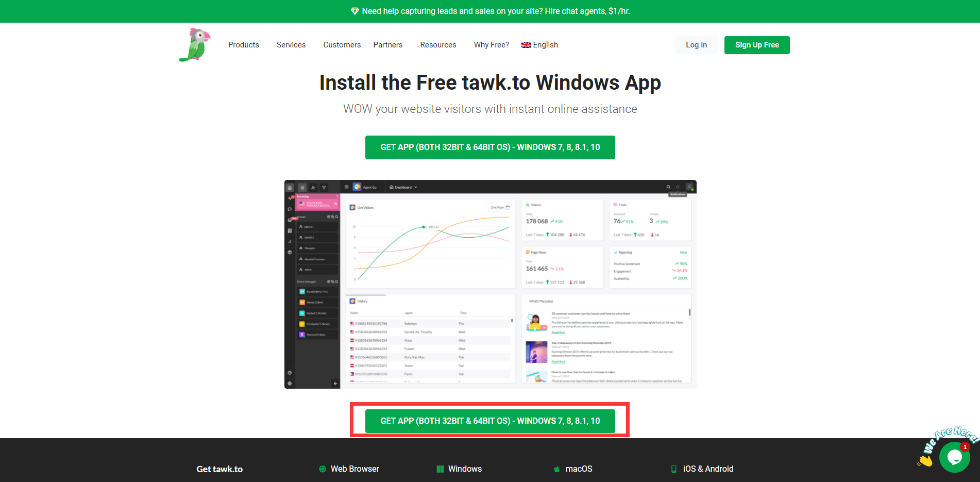Click the Windows icon in footer
Screen dimensions: 980x482
(x=440, y=469)
